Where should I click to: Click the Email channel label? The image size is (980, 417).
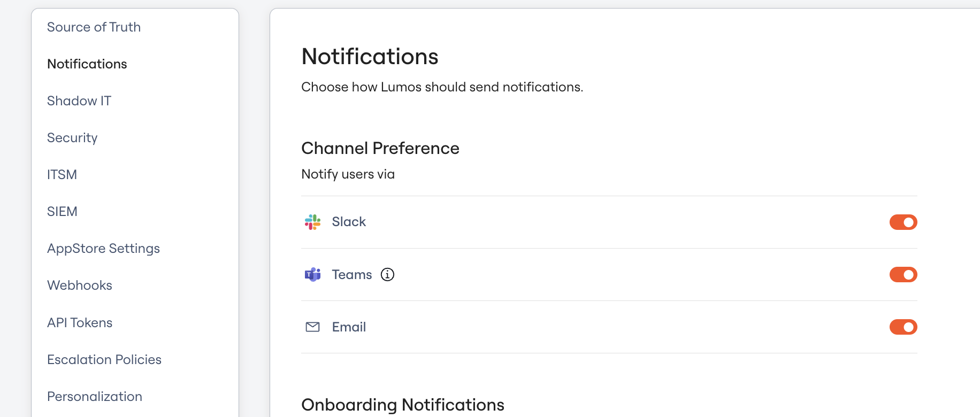(349, 327)
